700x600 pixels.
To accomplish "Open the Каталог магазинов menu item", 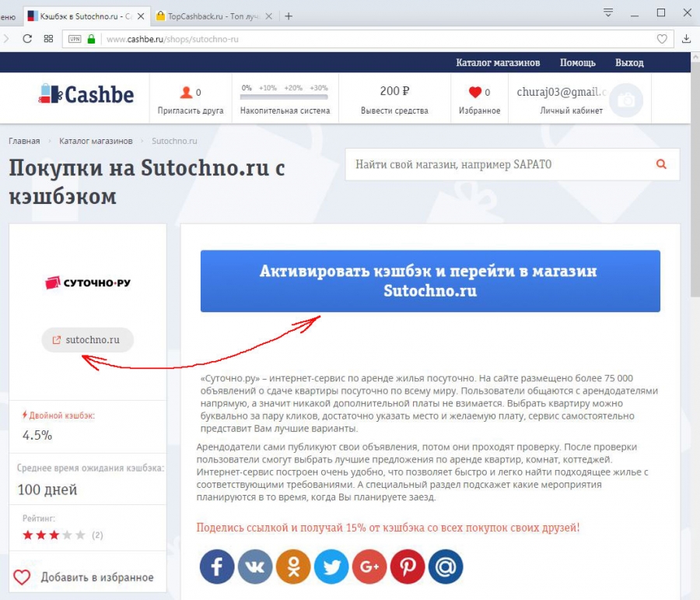I will pos(498,62).
